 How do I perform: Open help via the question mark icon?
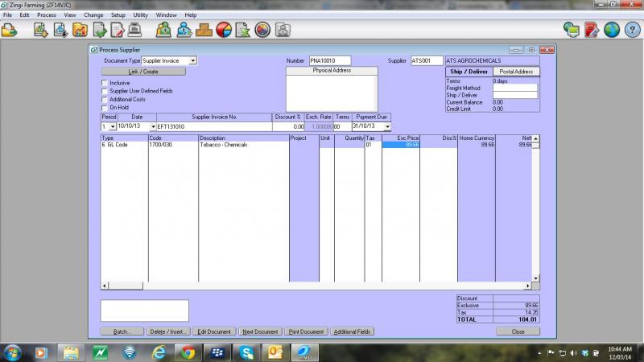tap(632, 31)
